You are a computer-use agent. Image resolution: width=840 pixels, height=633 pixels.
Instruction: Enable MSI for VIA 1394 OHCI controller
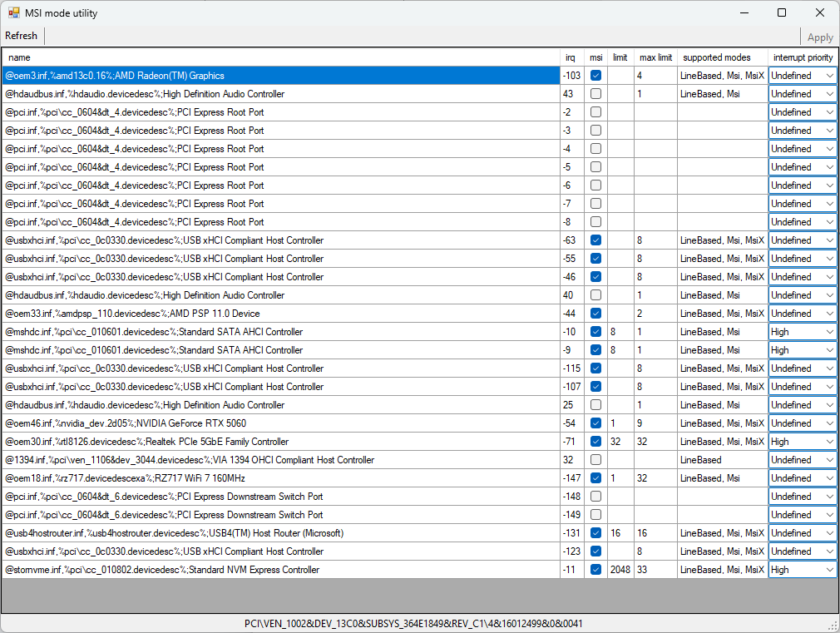click(595, 460)
